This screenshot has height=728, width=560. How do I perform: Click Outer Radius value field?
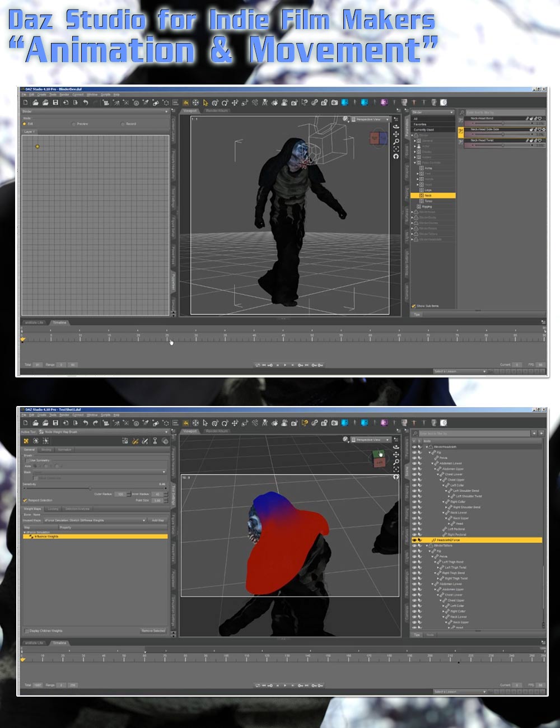[x=121, y=494]
